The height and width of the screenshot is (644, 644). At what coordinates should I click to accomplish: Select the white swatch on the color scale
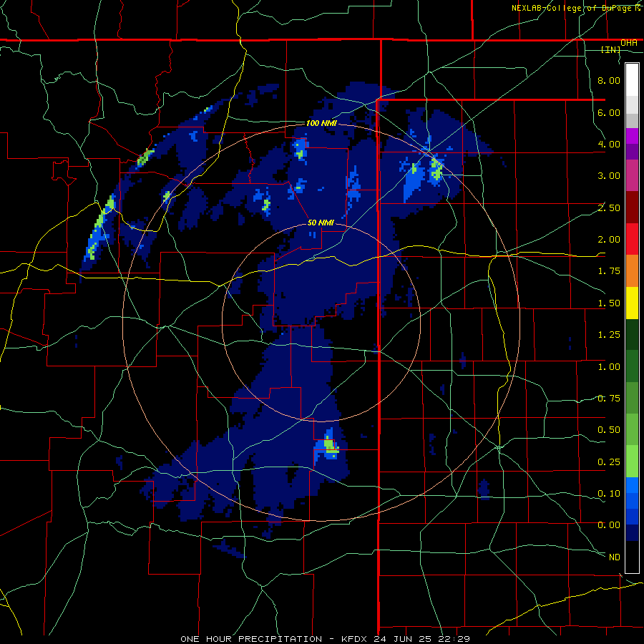click(x=632, y=80)
